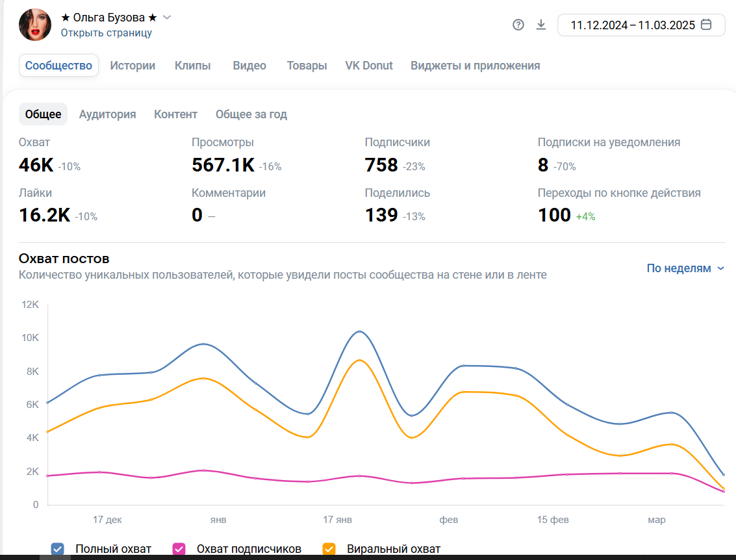
Task: Download statistics via the download icon
Action: [x=541, y=25]
